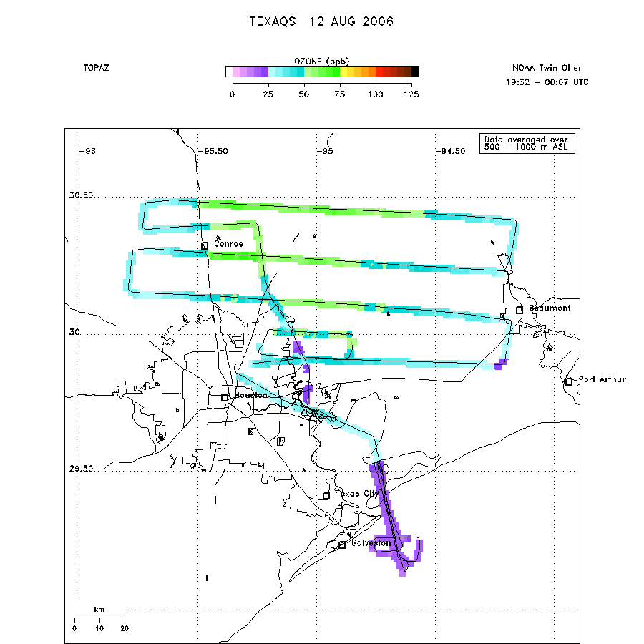Click the Houston city square marker
The width and height of the screenshot is (644, 644).
225,397
